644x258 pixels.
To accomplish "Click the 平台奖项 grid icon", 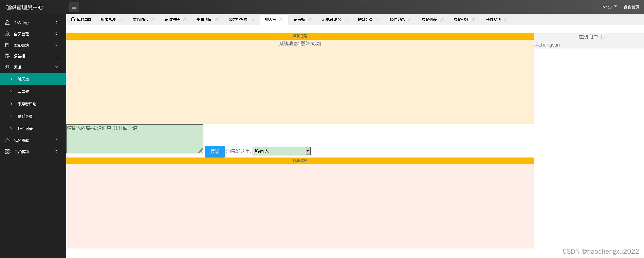I will 7,152.
